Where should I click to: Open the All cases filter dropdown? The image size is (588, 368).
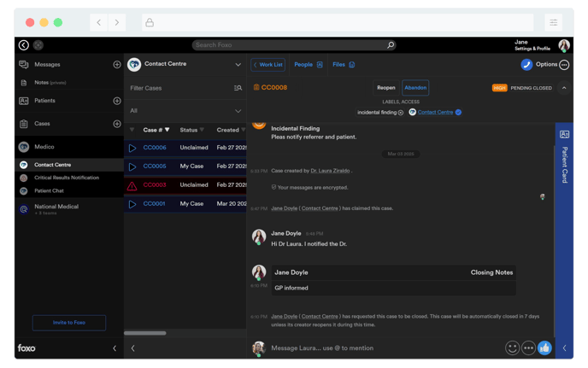[185, 111]
